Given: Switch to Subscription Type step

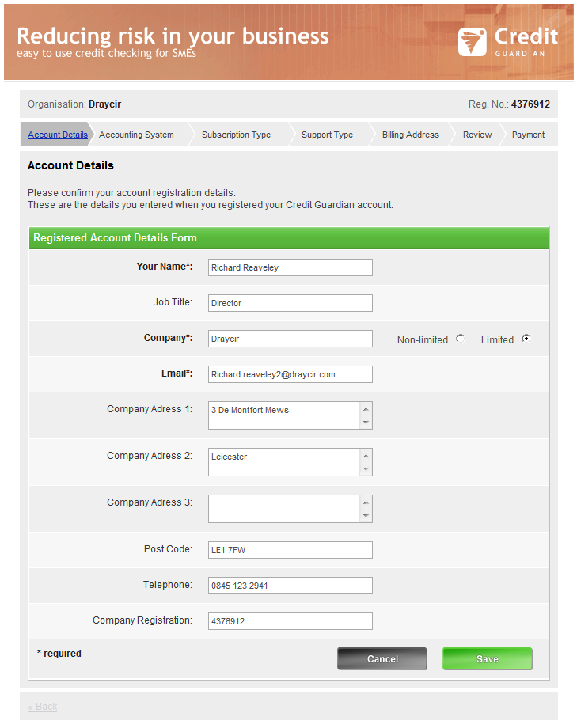Looking at the screenshot, I should (x=236, y=135).
